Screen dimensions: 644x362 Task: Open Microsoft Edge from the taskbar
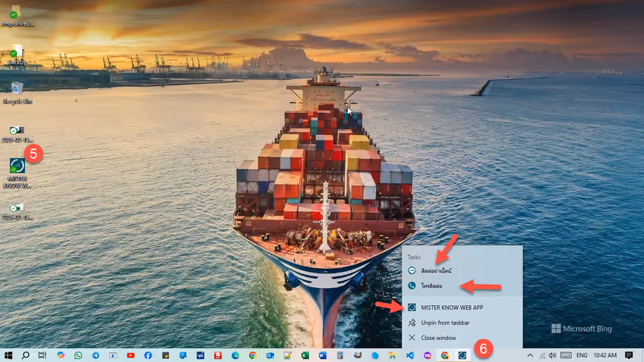tap(235, 355)
